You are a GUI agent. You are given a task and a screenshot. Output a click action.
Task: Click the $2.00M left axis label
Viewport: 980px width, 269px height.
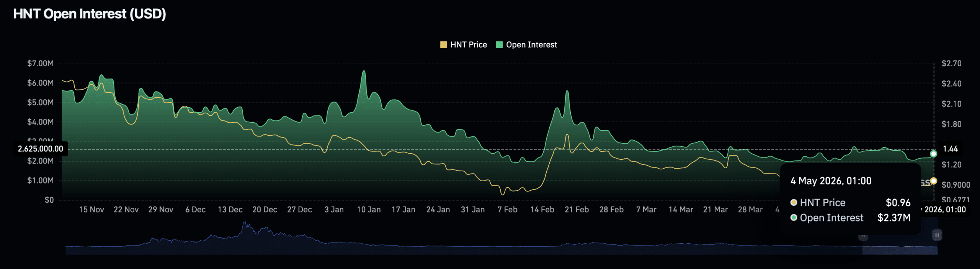pos(40,161)
